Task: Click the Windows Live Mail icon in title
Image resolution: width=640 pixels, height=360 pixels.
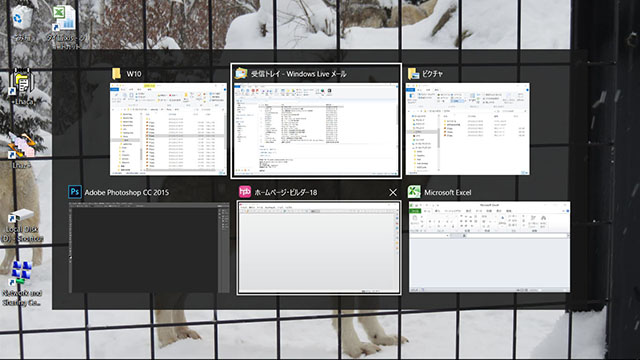Action: 241,73
